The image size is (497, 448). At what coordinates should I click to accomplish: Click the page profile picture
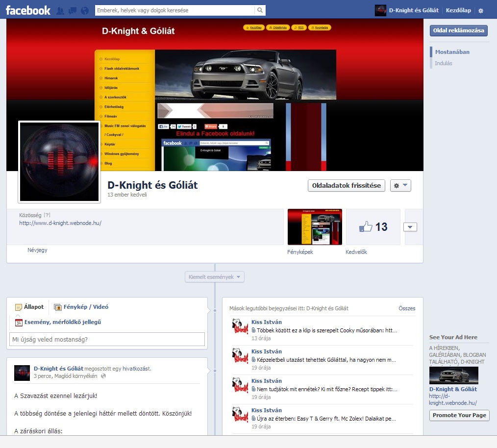point(59,162)
